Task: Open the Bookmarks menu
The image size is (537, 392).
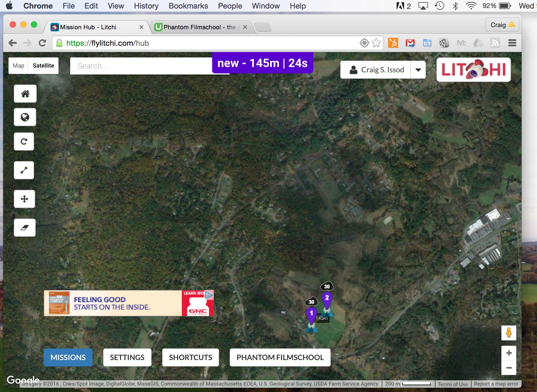Action: click(188, 6)
